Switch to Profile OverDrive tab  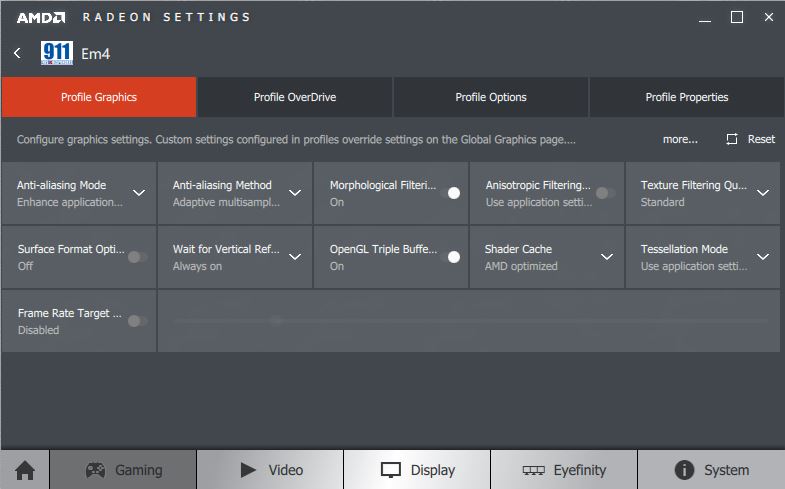[295, 97]
